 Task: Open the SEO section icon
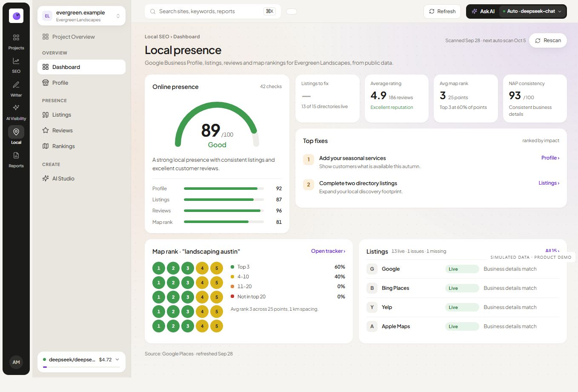[16, 61]
